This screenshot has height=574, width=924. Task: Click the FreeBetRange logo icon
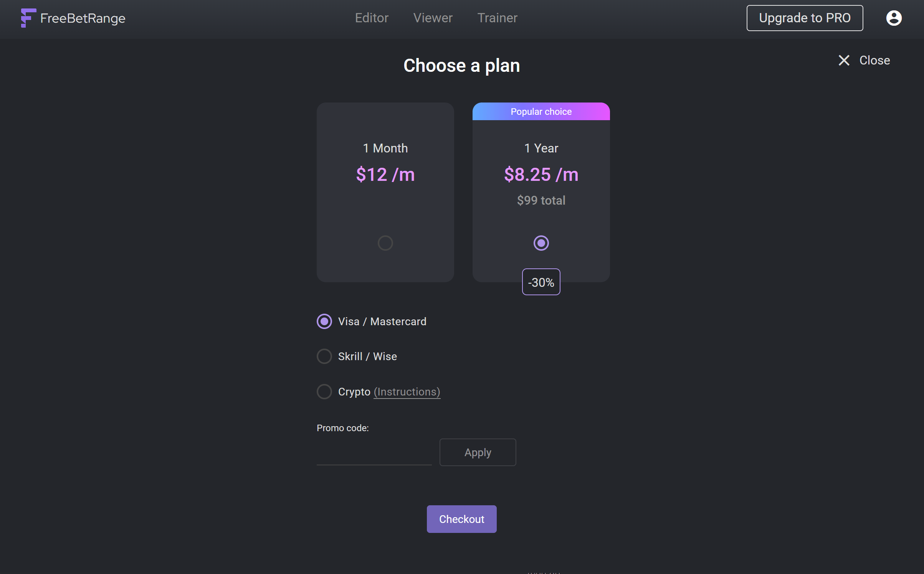tap(28, 18)
